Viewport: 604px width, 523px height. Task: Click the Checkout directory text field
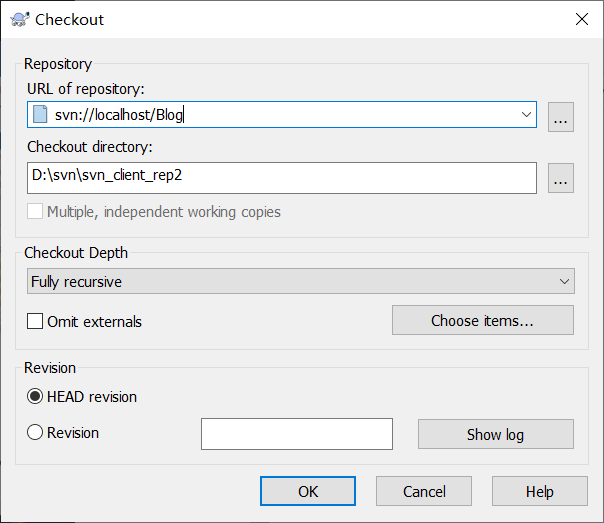click(x=282, y=178)
